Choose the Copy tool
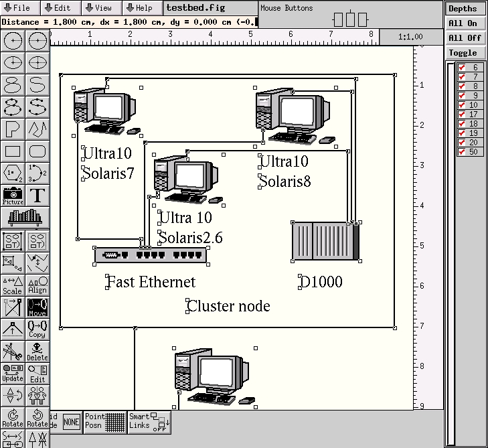This screenshot has height=448, width=488. click(37, 329)
